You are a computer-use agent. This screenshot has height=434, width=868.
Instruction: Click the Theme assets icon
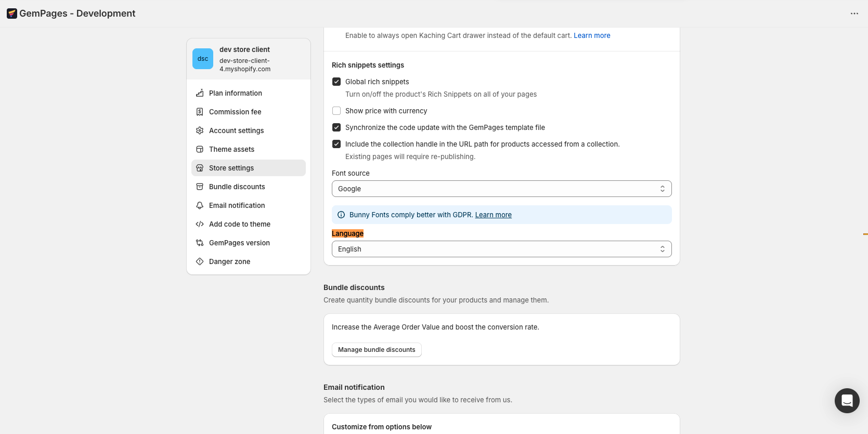[x=200, y=149]
